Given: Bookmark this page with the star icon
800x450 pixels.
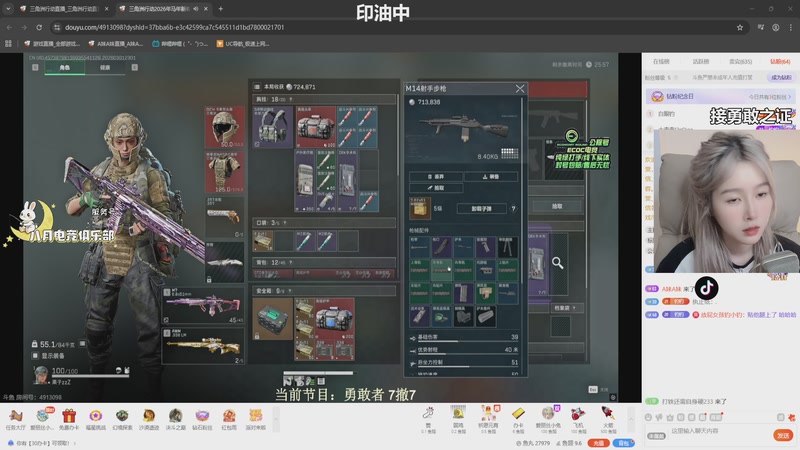Looking at the screenshot, I should click(740, 28).
